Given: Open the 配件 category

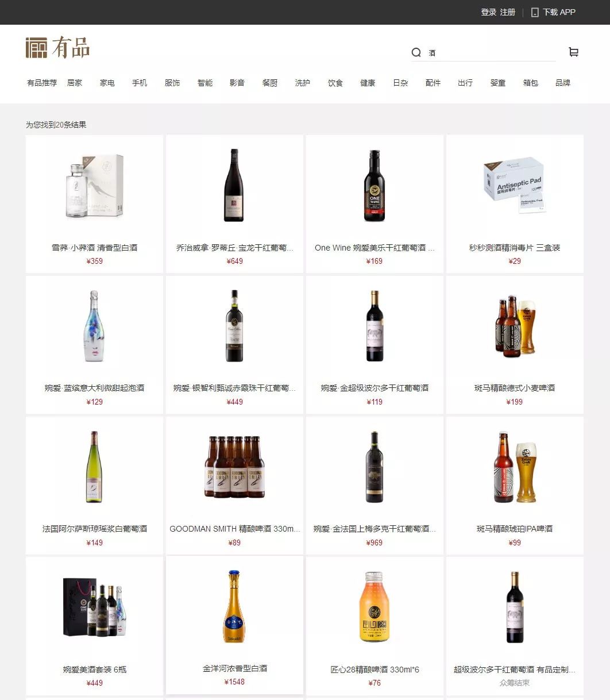Looking at the screenshot, I should pyautogui.click(x=433, y=83).
